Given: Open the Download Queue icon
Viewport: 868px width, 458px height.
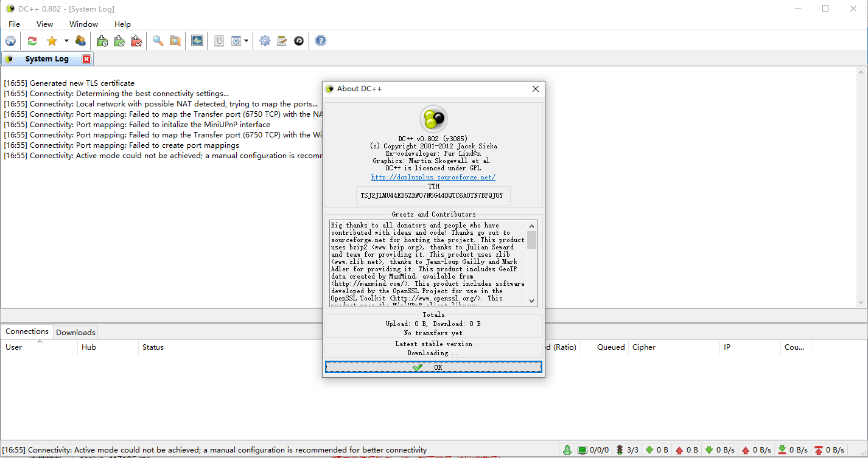Looking at the screenshot, I should [x=102, y=41].
